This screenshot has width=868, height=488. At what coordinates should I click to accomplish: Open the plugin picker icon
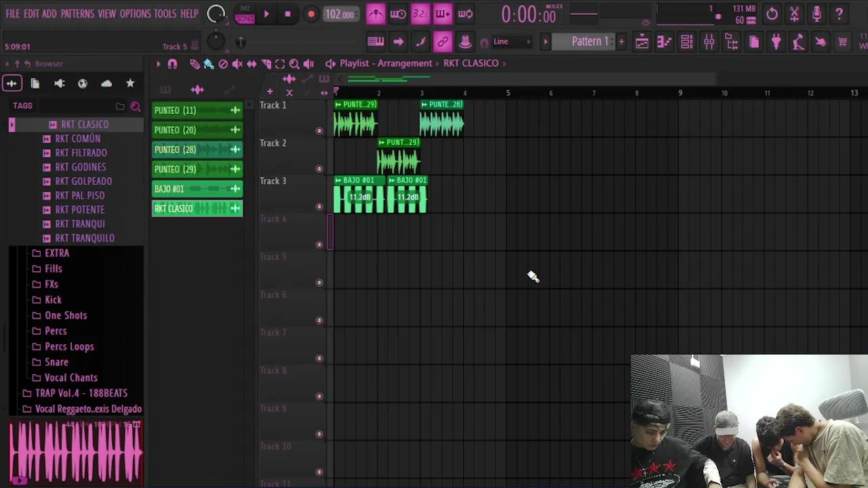(776, 42)
